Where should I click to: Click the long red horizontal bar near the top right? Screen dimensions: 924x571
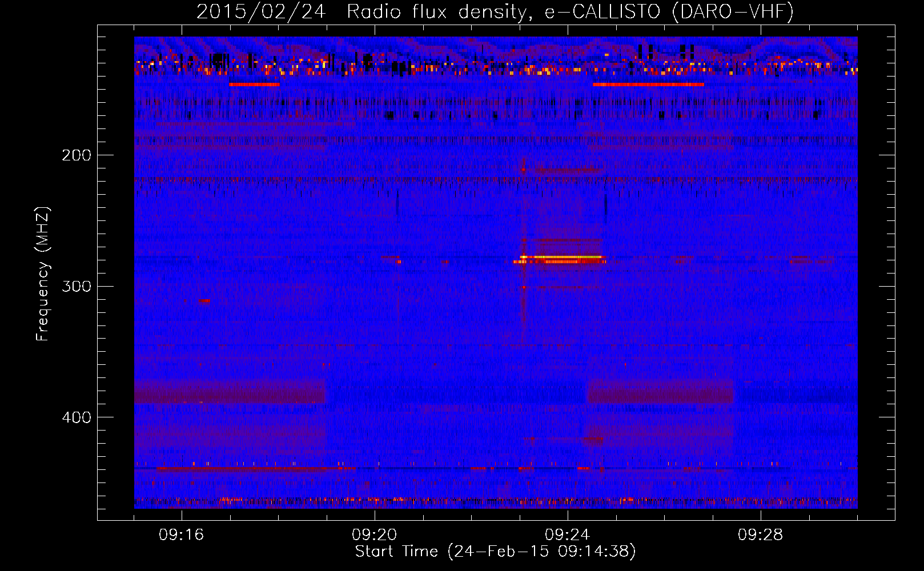coord(648,85)
